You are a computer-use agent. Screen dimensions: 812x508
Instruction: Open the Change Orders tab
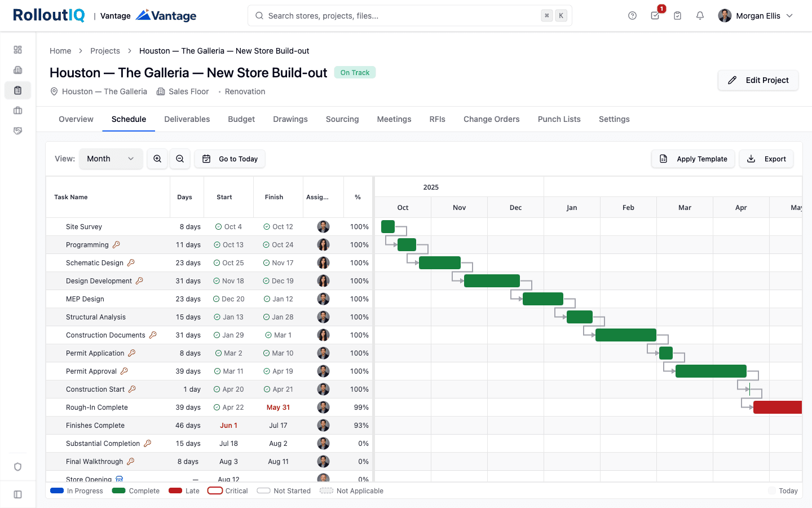492,119
